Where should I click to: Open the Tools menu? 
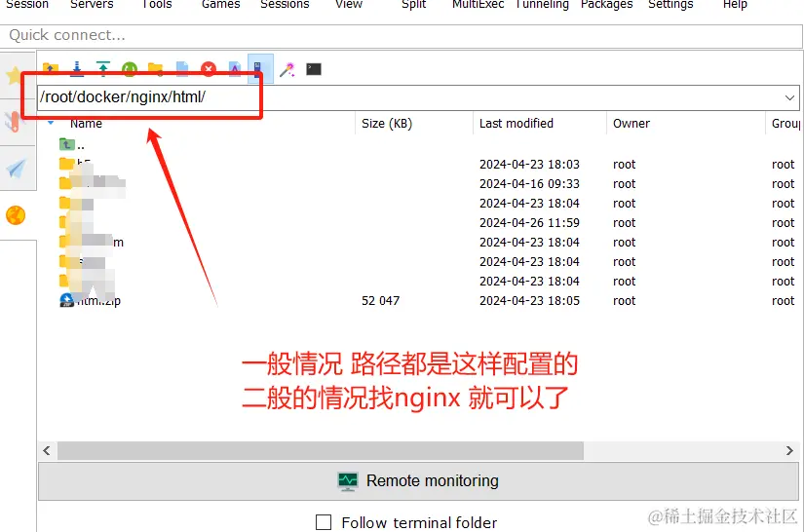click(x=157, y=5)
